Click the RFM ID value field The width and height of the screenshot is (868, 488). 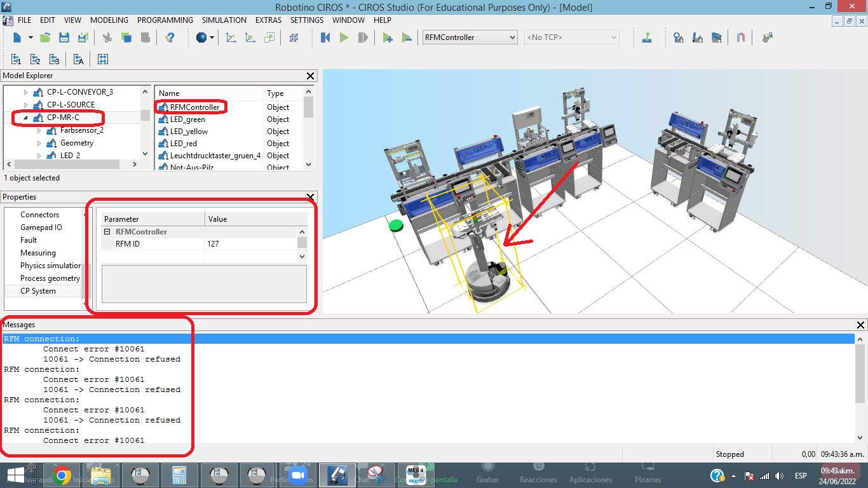tap(251, 244)
